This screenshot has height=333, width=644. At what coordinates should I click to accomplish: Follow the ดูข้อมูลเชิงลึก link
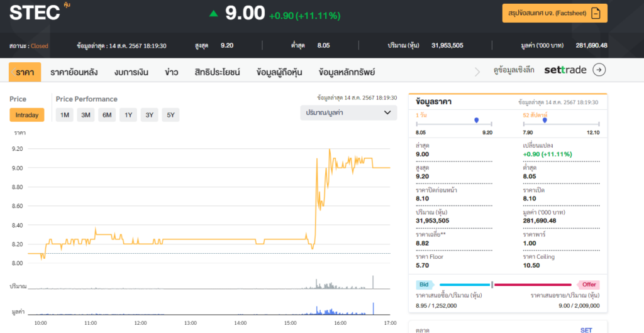point(514,70)
